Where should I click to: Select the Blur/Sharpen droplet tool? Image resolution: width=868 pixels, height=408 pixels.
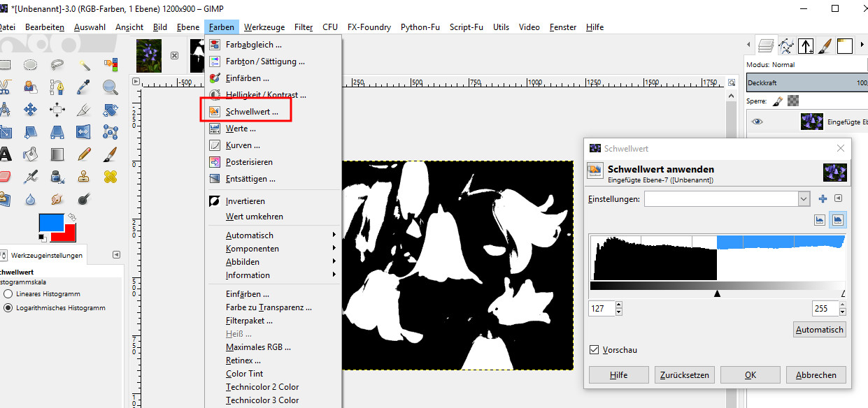(x=31, y=198)
